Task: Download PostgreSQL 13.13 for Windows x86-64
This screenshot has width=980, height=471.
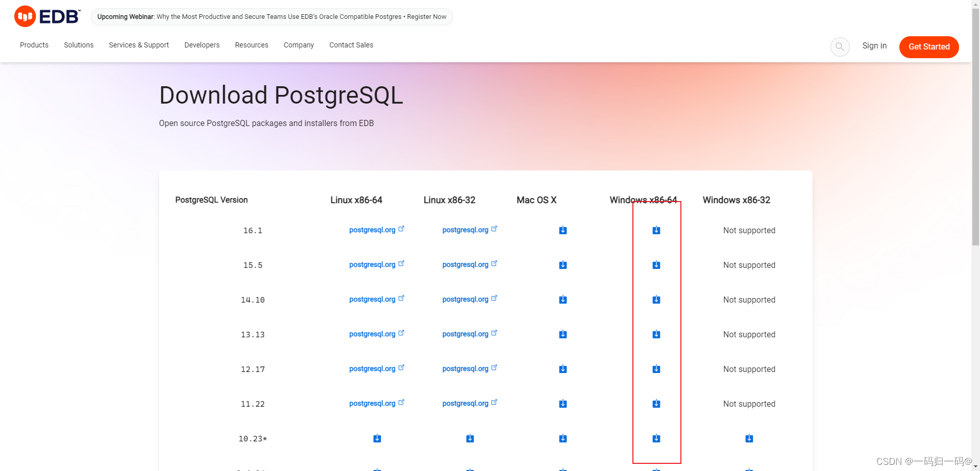Action: click(x=656, y=334)
